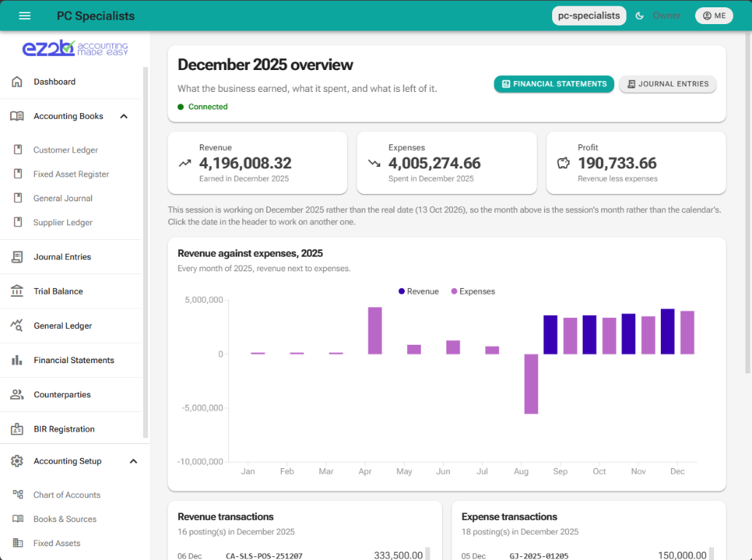Click the Accounting Setup gear icon

(x=17, y=461)
